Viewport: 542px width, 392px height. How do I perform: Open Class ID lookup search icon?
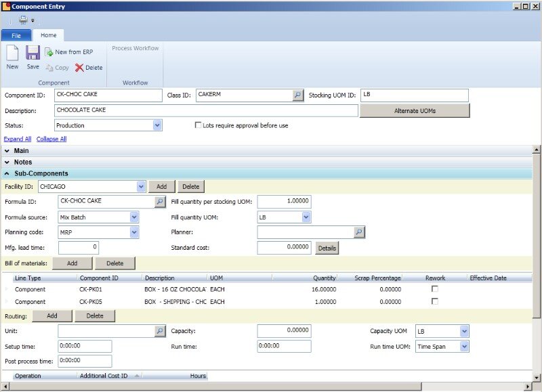(298, 95)
